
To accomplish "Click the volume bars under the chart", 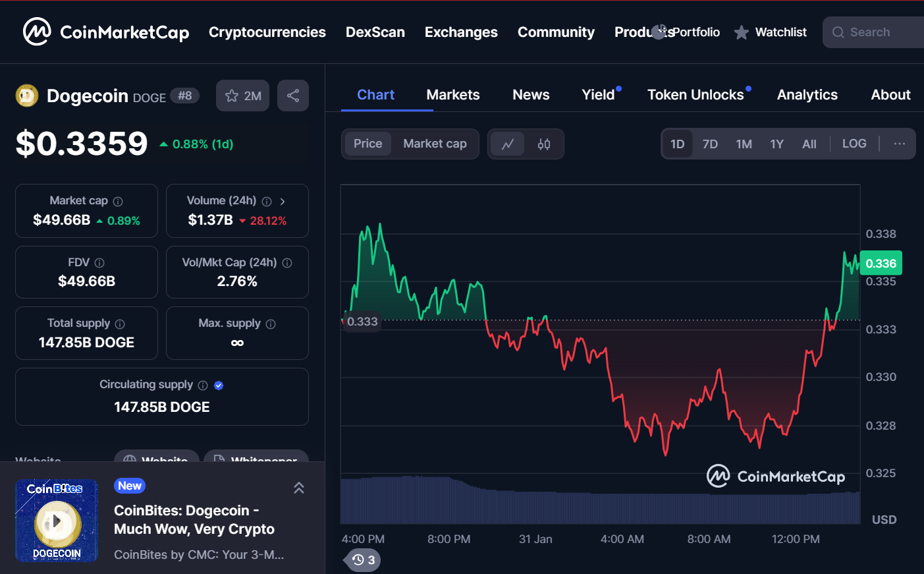I will (x=600, y=501).
